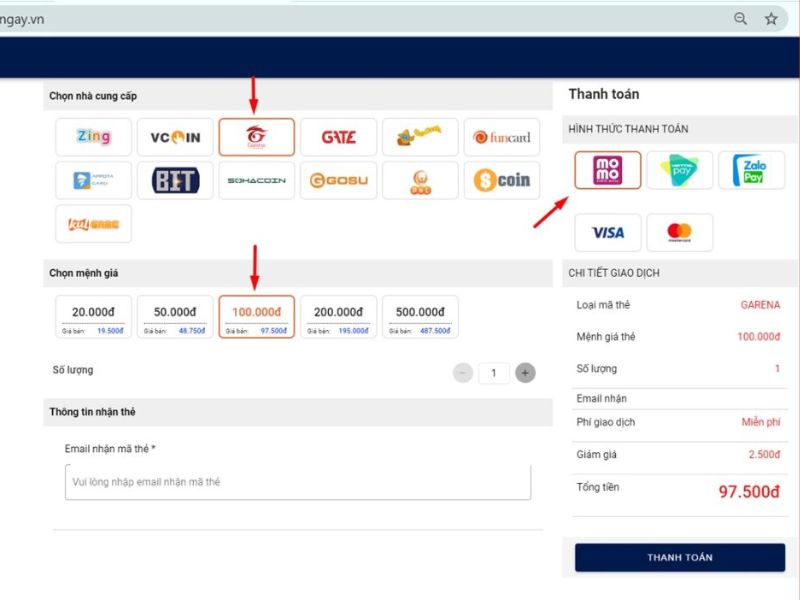Click the 2.500đ discount value
The height and width of the screenshot is (600, 800).
[764, 455]
